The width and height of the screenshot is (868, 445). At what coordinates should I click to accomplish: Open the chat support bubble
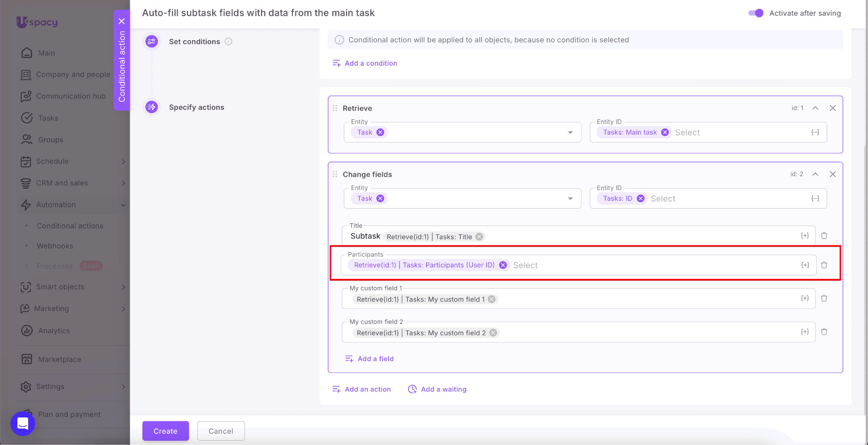[22, 423]
